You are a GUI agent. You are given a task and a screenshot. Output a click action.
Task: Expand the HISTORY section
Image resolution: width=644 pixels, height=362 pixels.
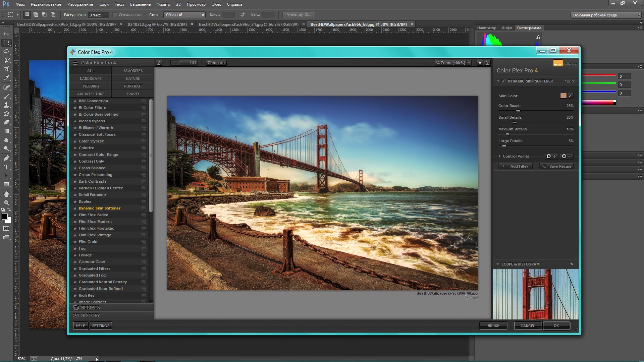[90, 315]
